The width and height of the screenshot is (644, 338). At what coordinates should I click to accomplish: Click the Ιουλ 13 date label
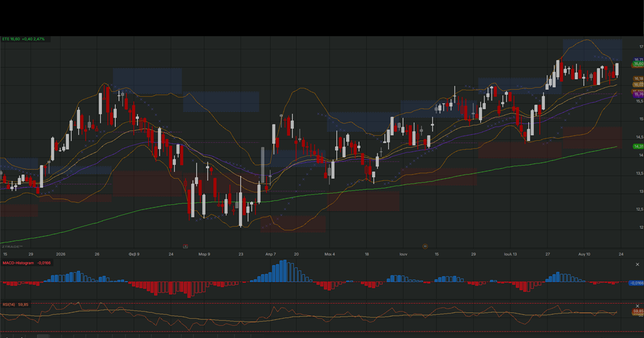tap(511, 254)
